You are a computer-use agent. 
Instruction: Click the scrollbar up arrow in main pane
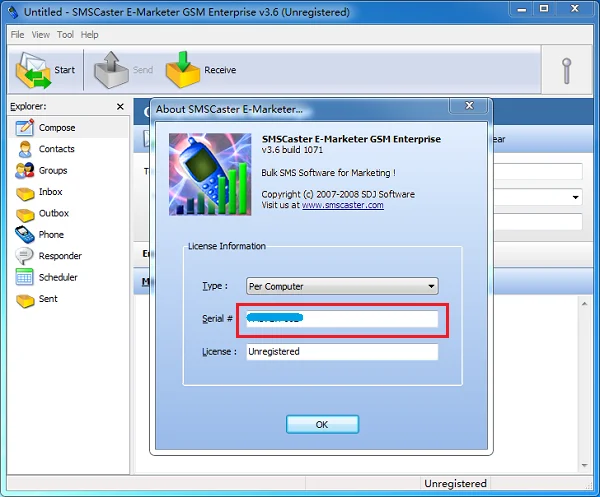pyautogui.click(x=584, y=304)
